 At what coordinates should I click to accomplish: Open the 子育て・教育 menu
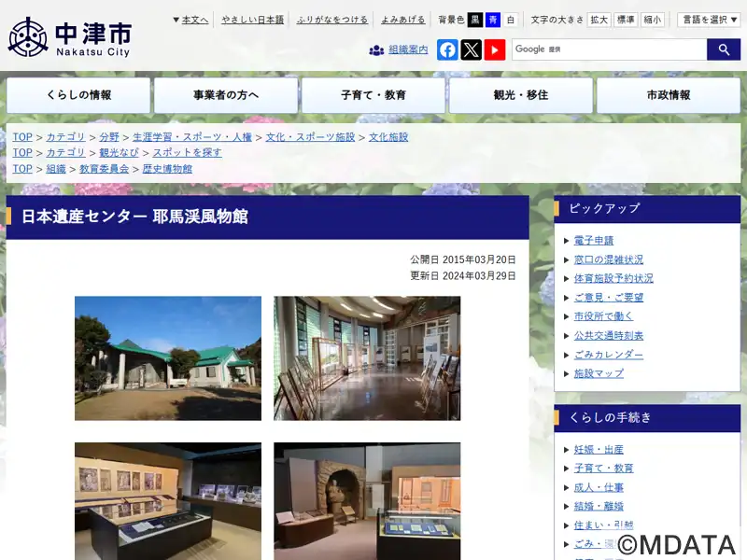(x=373, y=95)
